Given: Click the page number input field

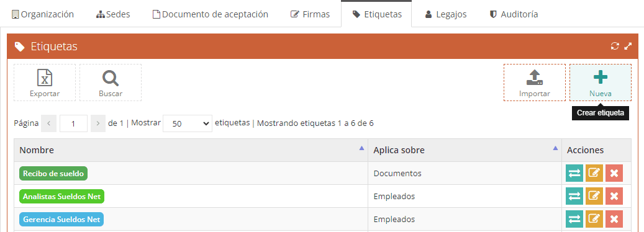Looking at the screenshot, I should click(73, 123).
